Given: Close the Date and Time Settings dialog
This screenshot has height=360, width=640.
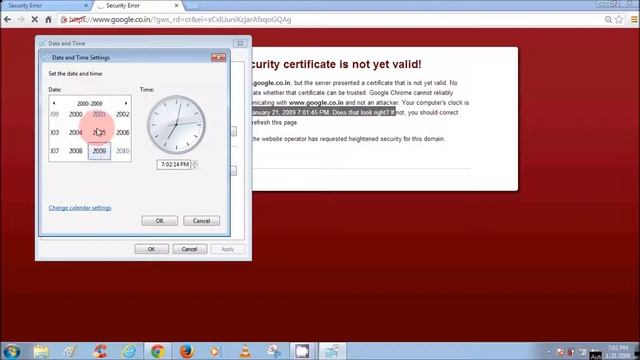Looking at the screenshot, I should [218, 58].
